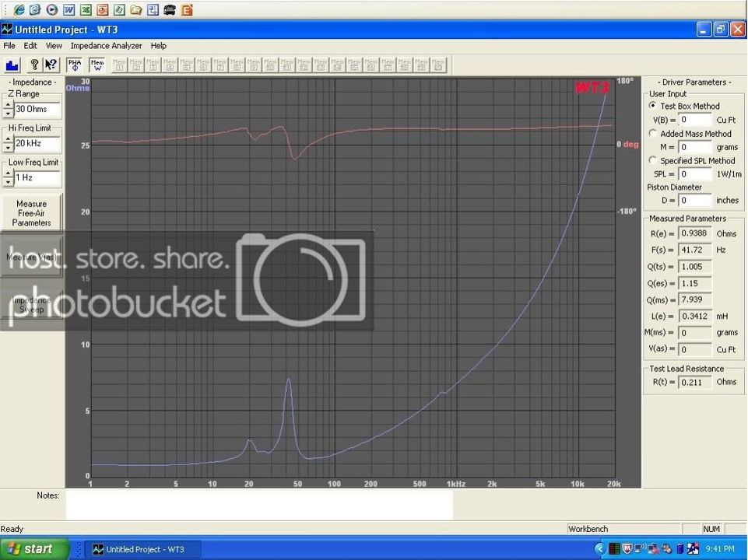748x560 pixels.
Task: Click the WT3 title bar application icon
Action: [x=7, y=30]
